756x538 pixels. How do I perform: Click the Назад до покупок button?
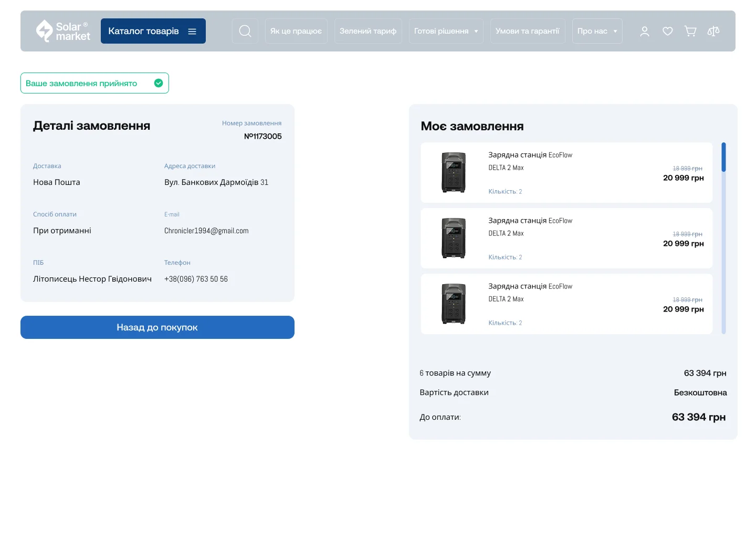point(157,327)
